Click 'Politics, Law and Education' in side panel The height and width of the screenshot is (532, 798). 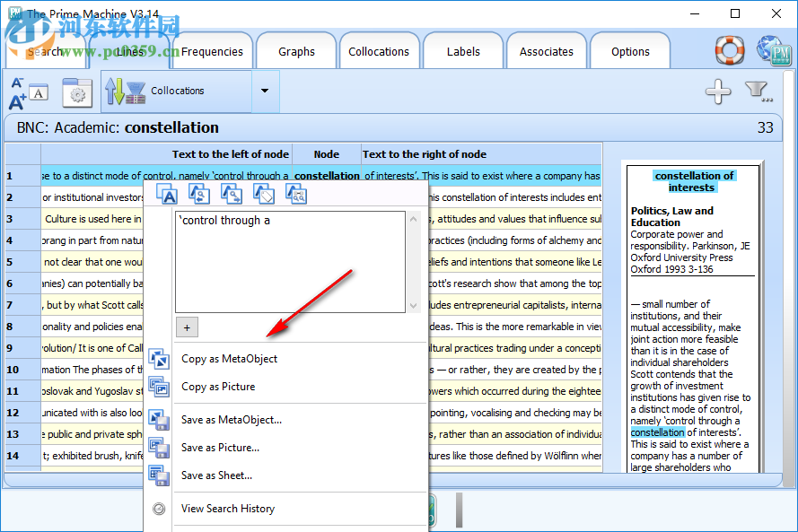click(671, 217)
